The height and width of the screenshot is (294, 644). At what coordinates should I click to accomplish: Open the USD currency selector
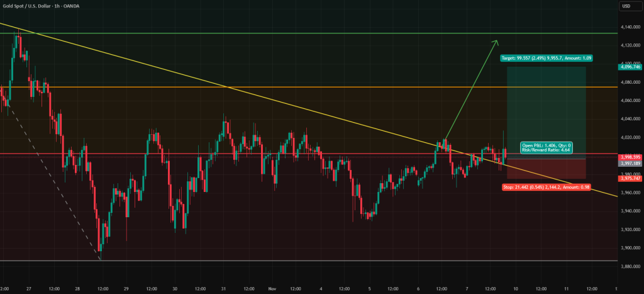tap(625, 6)
